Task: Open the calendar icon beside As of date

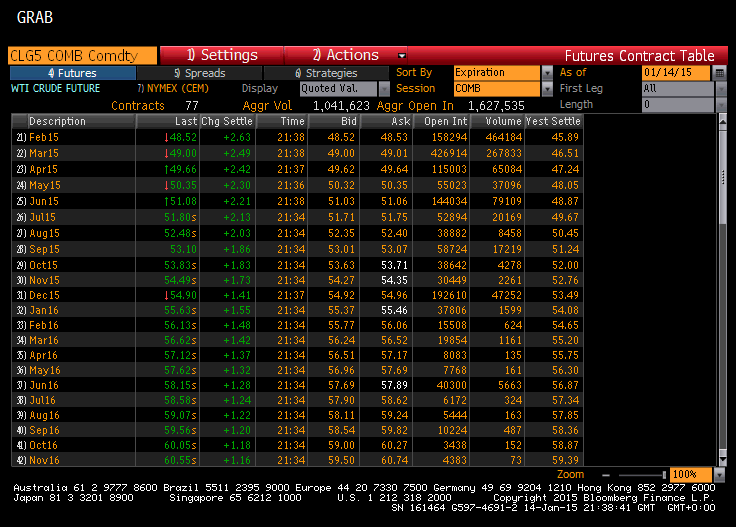Action: tap(719, 73)
